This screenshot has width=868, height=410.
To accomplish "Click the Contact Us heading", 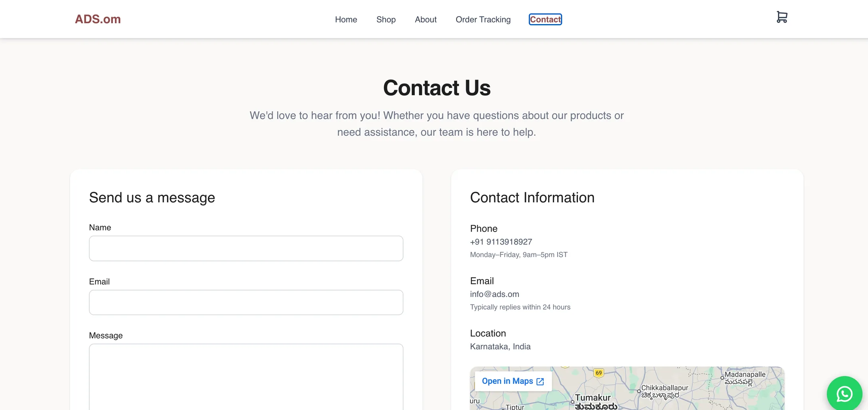I will pyautogui.click(x=437, y=88).
